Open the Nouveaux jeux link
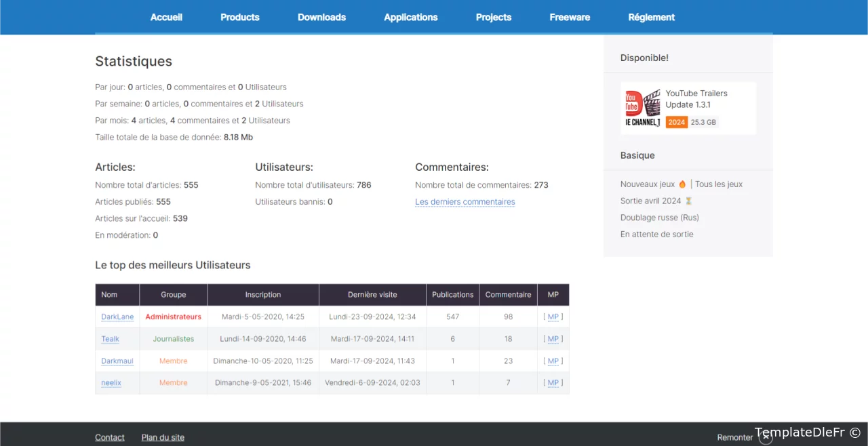The width and height of the screenshot is (868, 446). click(648, 184)
